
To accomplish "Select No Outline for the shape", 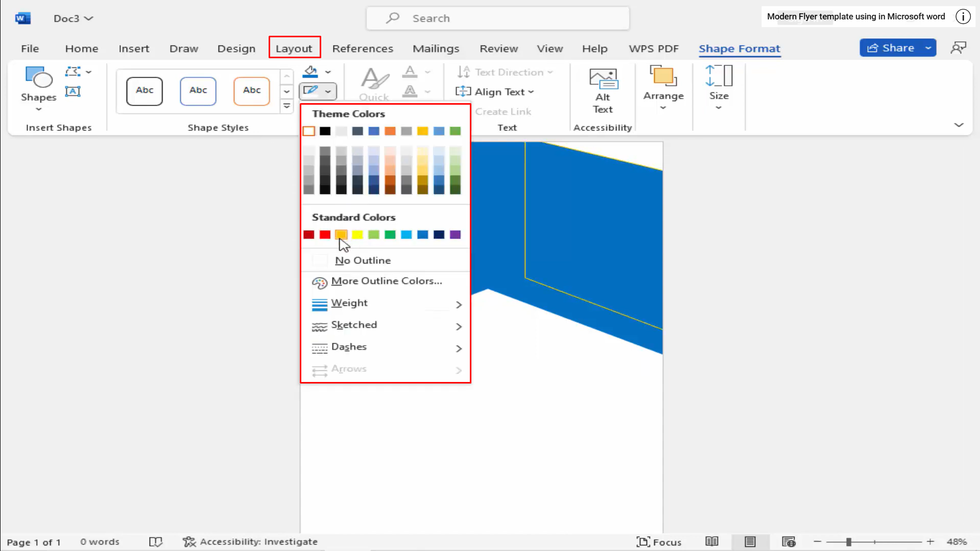I will coord(362,260).
